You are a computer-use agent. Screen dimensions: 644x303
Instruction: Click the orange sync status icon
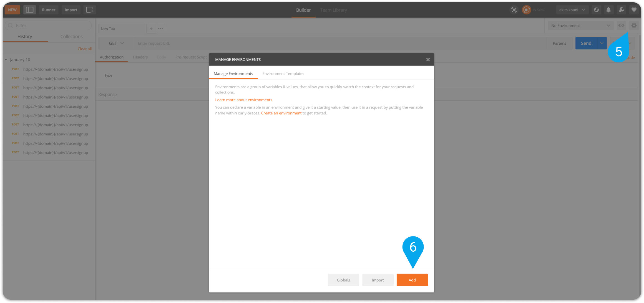[x=526, y=10]
